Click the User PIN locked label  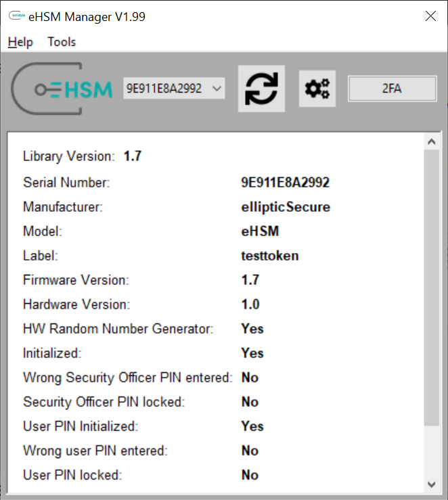72,475
